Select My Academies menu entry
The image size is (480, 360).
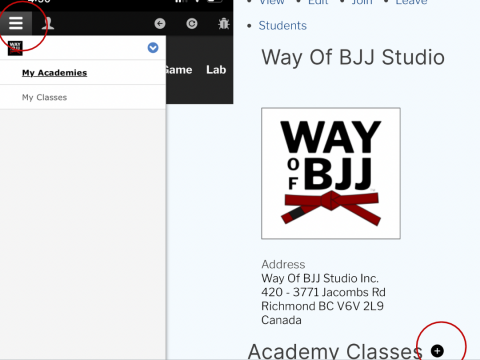[54, 73]
